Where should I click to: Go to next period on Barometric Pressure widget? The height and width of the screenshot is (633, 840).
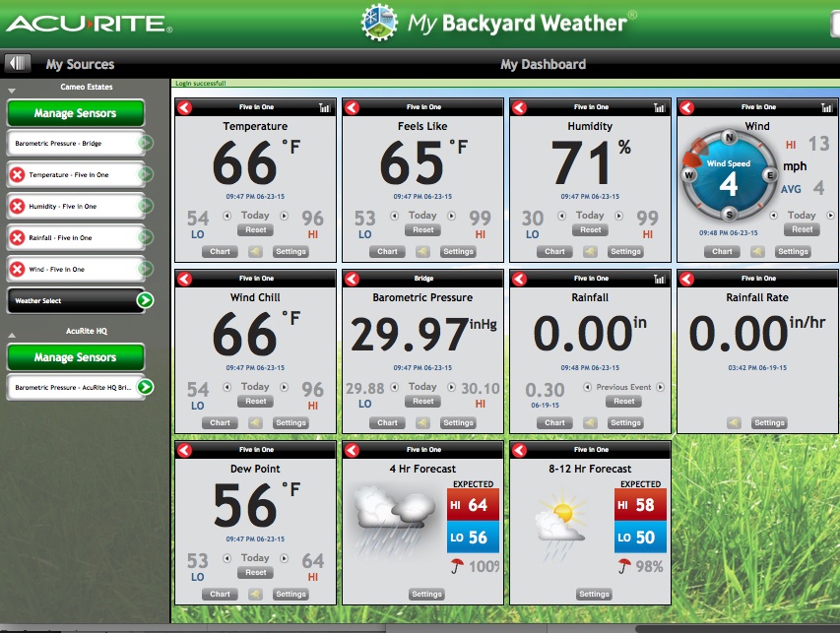coord(452,387)
